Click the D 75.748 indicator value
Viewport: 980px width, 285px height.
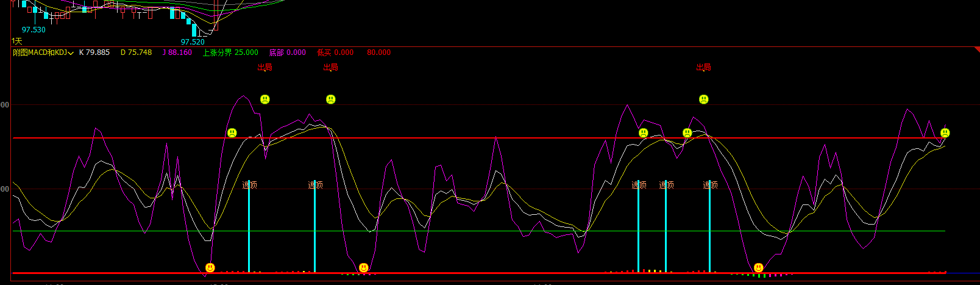(136, 52)
